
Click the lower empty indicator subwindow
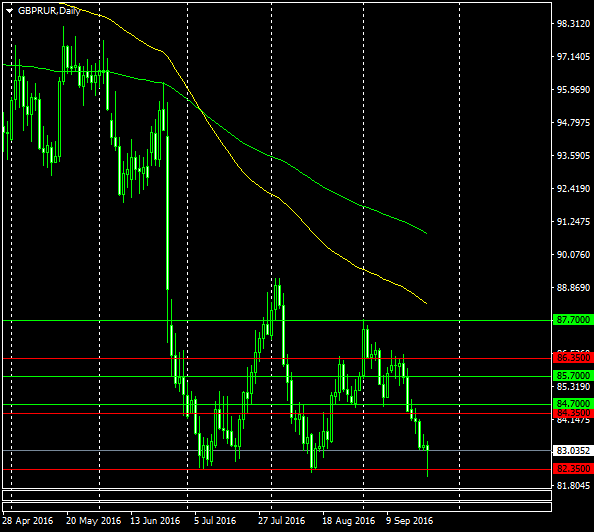coord(277,507)
